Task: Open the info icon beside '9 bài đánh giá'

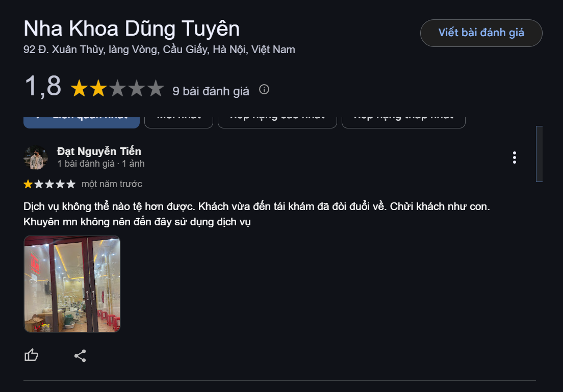Action: coord(264,89)
